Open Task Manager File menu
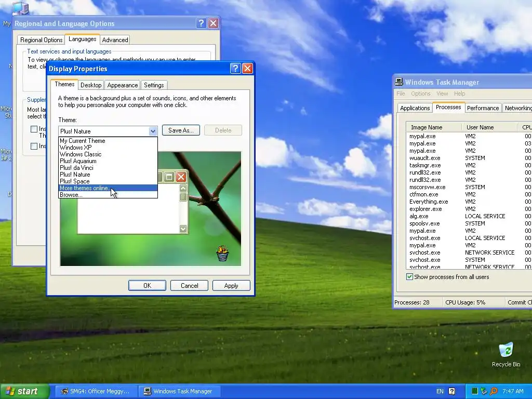The height and width of the screenshot is (399, 532). click(401, 94)
